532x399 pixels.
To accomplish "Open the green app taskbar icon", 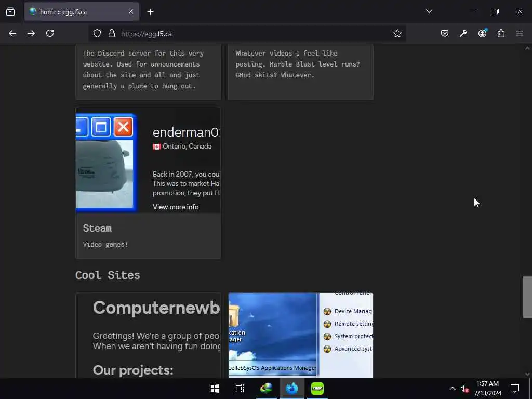I will [317, 389].
